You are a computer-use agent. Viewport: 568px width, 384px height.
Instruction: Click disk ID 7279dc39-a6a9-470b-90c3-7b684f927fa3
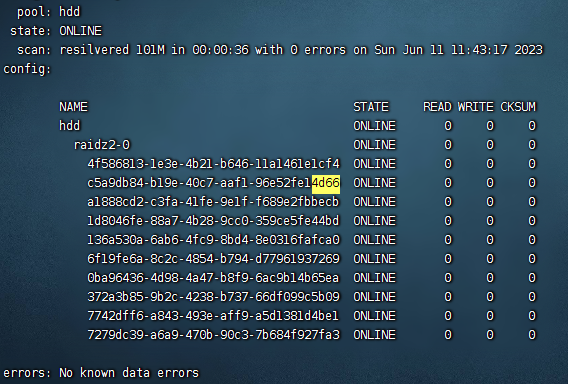point(213,335)
